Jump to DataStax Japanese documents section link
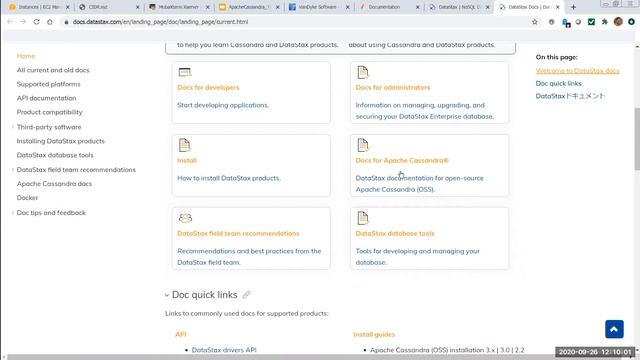The width and height of the screenshot is (640, 360). click(570, 96)
